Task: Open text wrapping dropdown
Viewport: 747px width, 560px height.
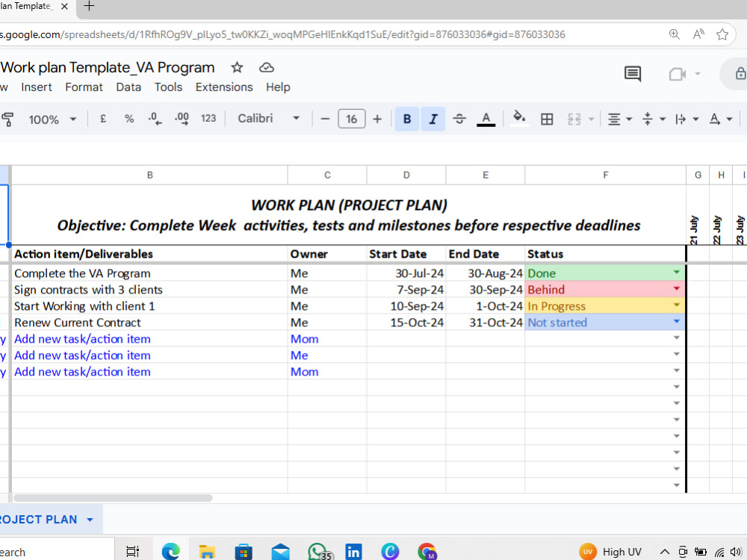Action: [x=686, y=119]
